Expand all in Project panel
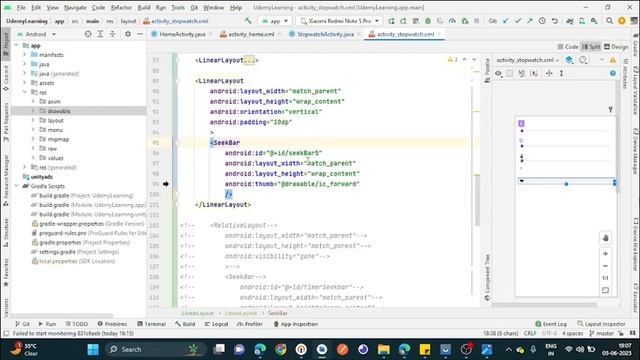The height and width of the screenshot is (360, 640). point(100,34)
